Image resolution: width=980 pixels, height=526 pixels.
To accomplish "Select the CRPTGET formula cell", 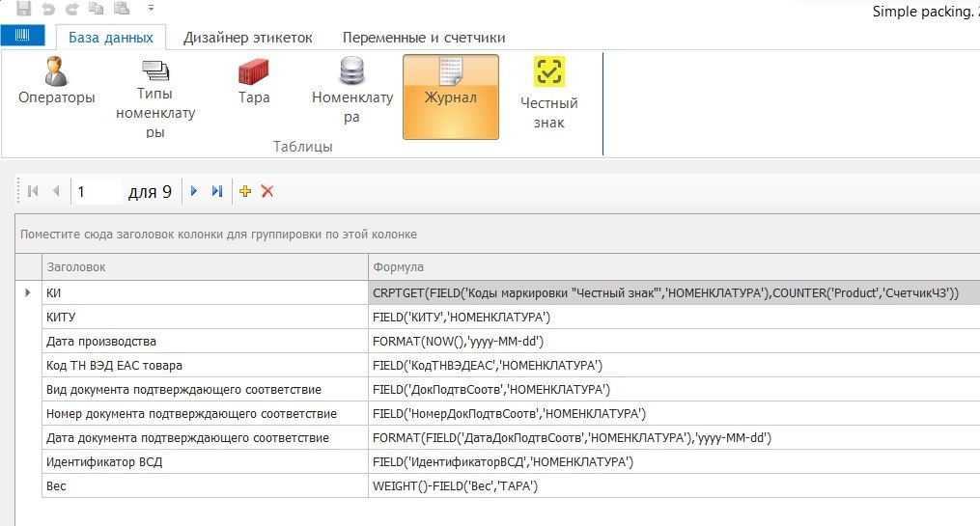I will pos(674,292).
